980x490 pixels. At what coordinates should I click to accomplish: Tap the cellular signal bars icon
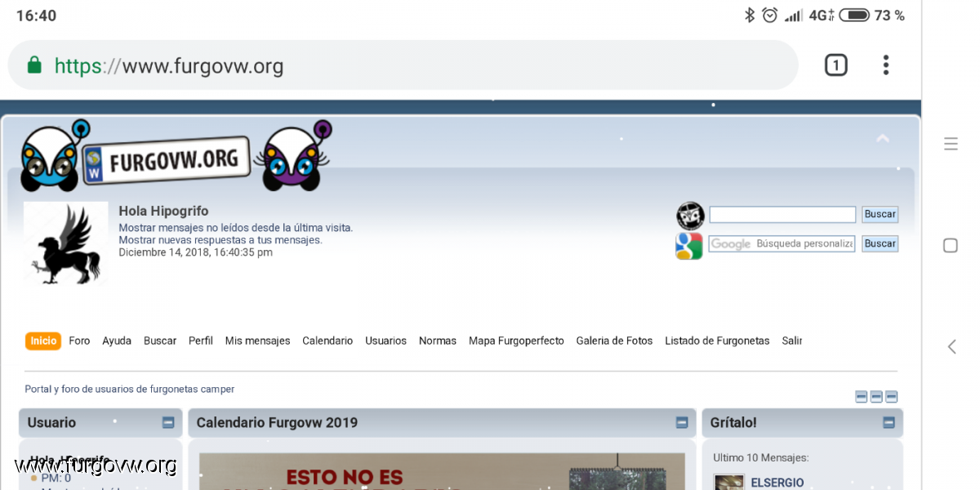pyautogui.click(x=793, y=15)
